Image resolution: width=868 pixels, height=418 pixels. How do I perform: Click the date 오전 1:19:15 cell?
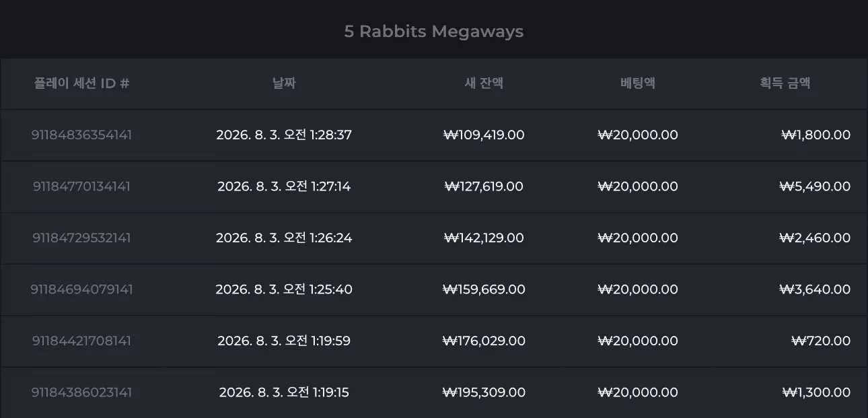[x=284, y=392]
